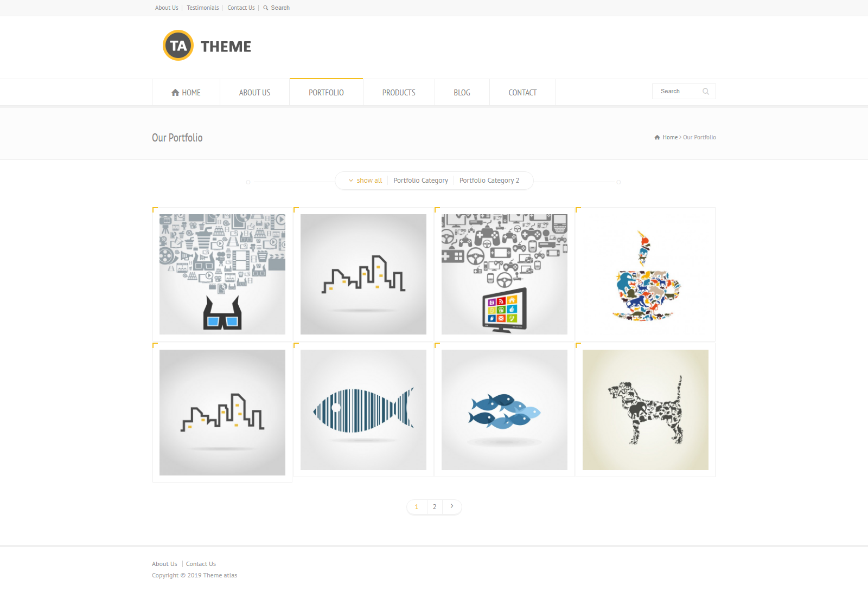The width and height of the screenshot is (868, 598).
Task: Expand the show all filter
Action: (x=365, y=181)
